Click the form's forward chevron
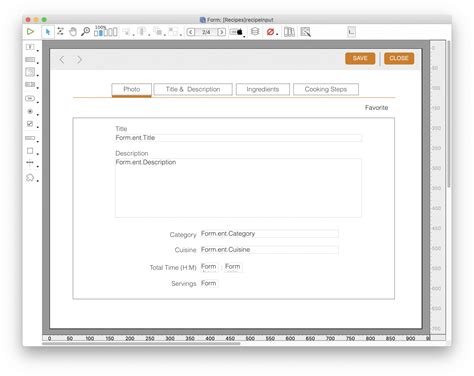The image size is (474, 376). (x=79, y=60)
